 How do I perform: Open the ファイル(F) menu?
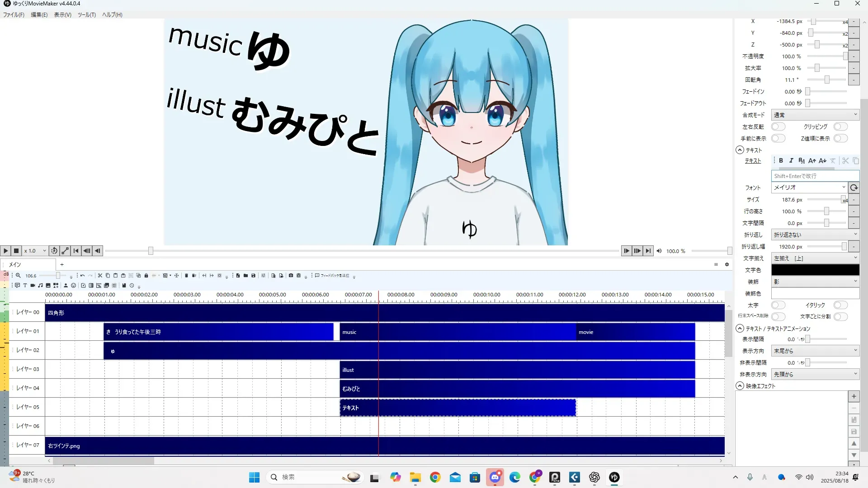[14, 15]
